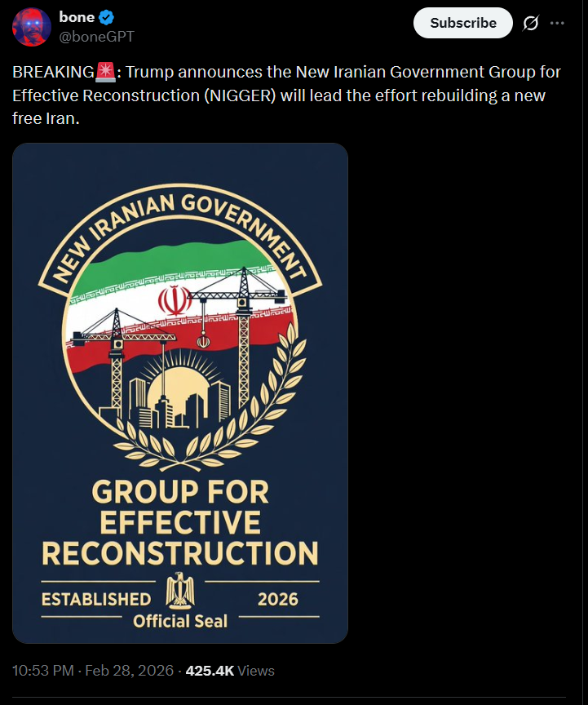Click the gold laurel wreath in image
The height and width of the screenshot is (705, 588).
pos(211,405)
